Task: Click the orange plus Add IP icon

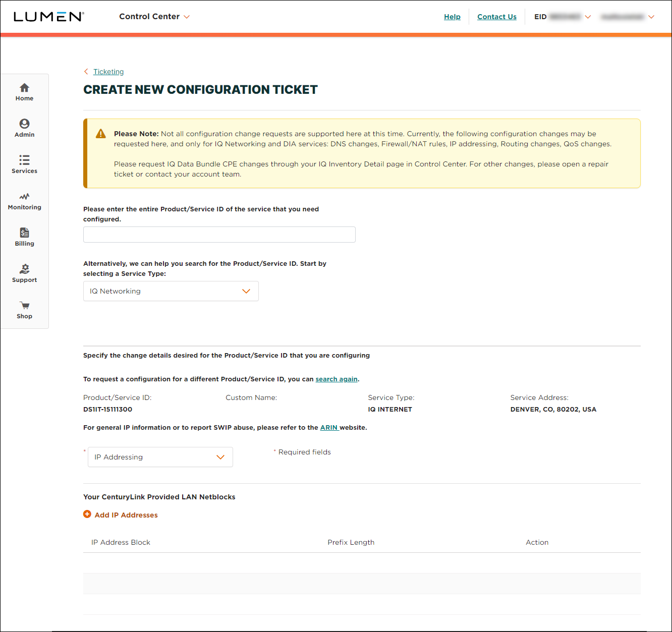Action: pyautogui.click(x=87, y=514)
